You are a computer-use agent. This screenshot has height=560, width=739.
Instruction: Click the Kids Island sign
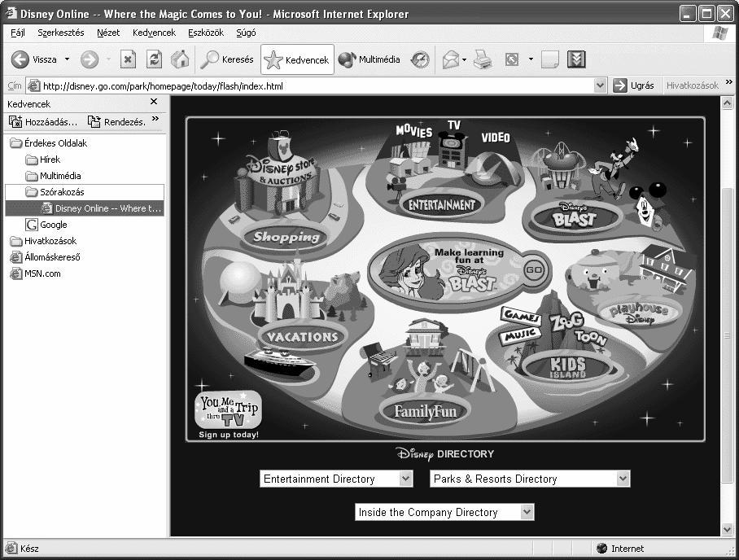coord(567,367)
